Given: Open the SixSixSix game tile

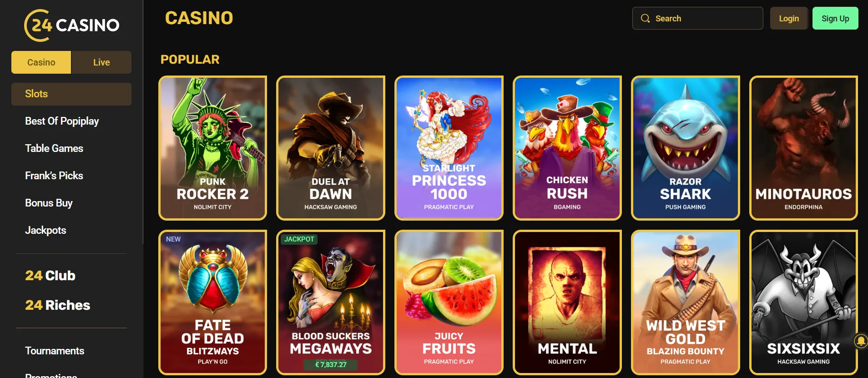Looking at the screenshot, I should (x=803, y=302).
